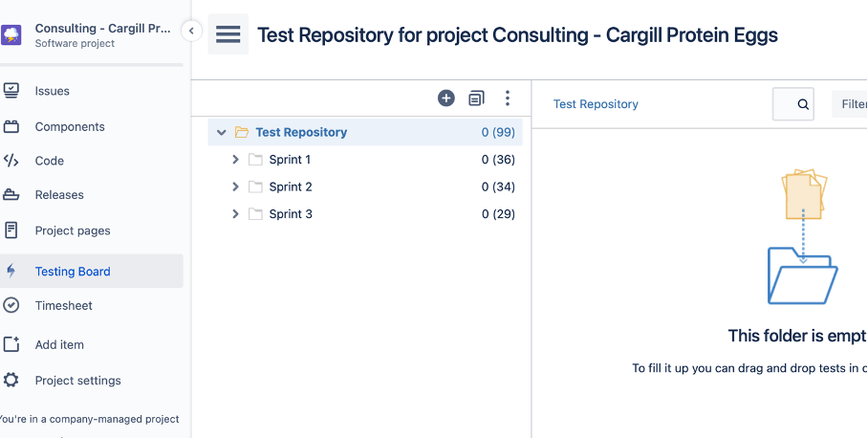The width and height of the screenshot is (868, 438).
Task: Select Timesheet from the sidebar
Action: click(x=63, y=306)
